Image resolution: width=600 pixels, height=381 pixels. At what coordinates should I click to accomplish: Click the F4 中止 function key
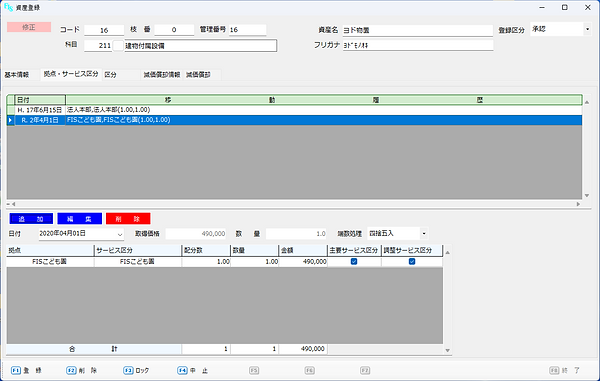click(x=192, y=370)
